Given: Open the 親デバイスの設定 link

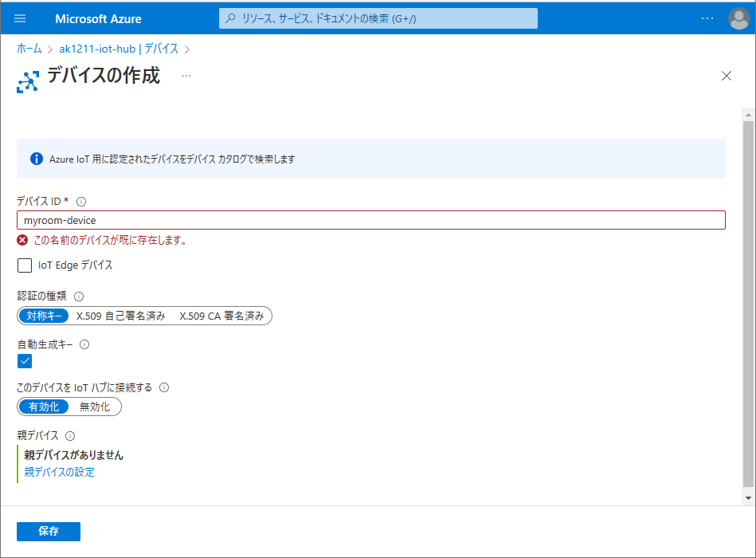Looking at the screenshot, I should point(60,472).
